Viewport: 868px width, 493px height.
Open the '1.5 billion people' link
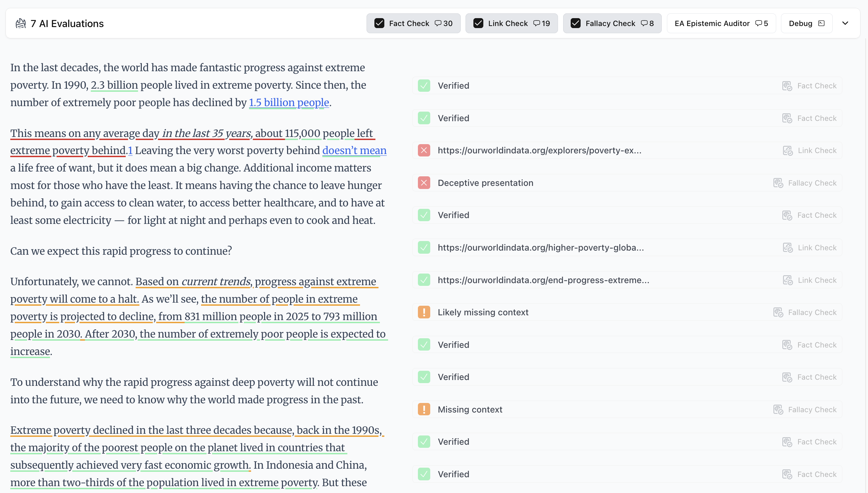tap(289, 102)
